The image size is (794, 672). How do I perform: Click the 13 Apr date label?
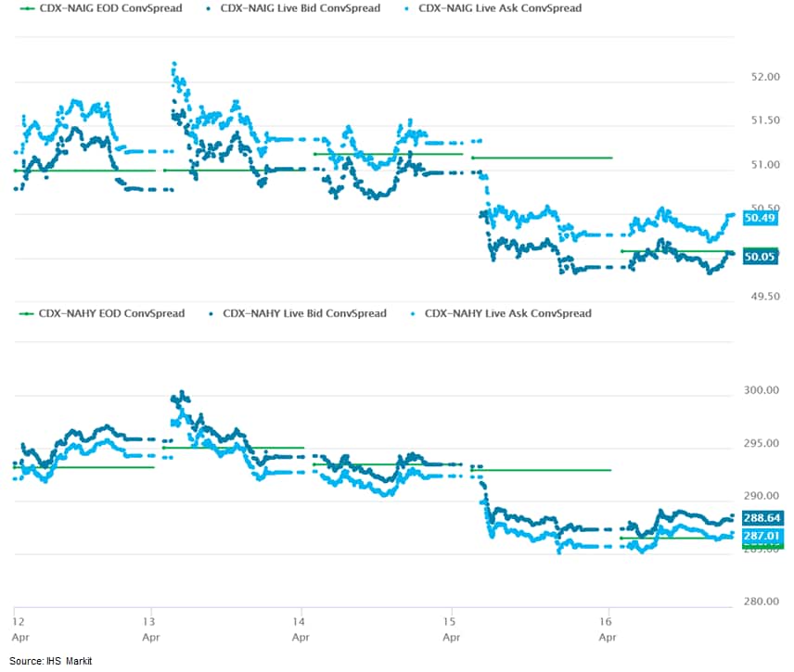pos(149,628)
